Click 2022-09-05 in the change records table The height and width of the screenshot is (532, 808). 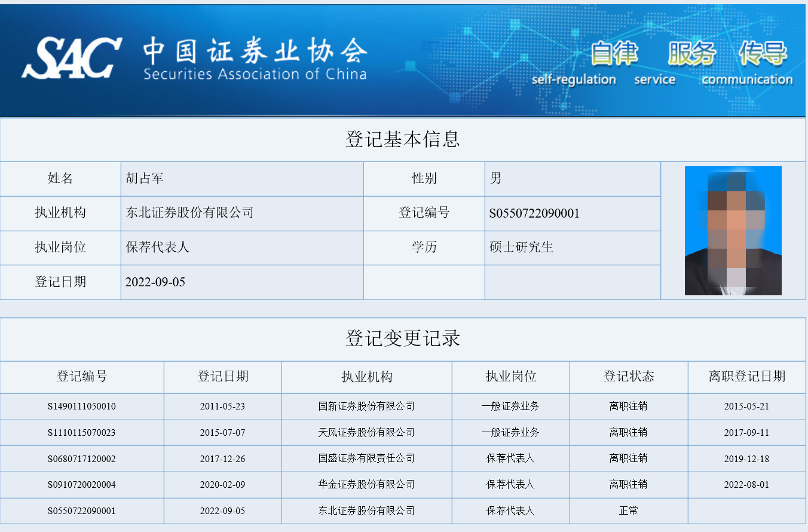pyautogui.click(x=223, y=511)
